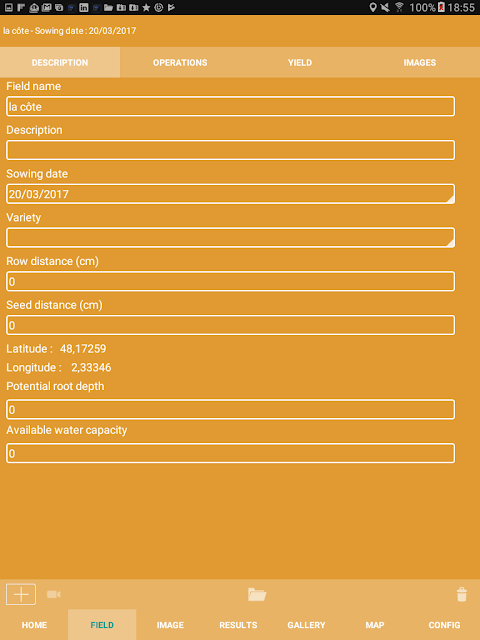Tap the location pin status icon
Image resolution: width=480 pixels, height=640 pixels.
[x=372, y=7]
